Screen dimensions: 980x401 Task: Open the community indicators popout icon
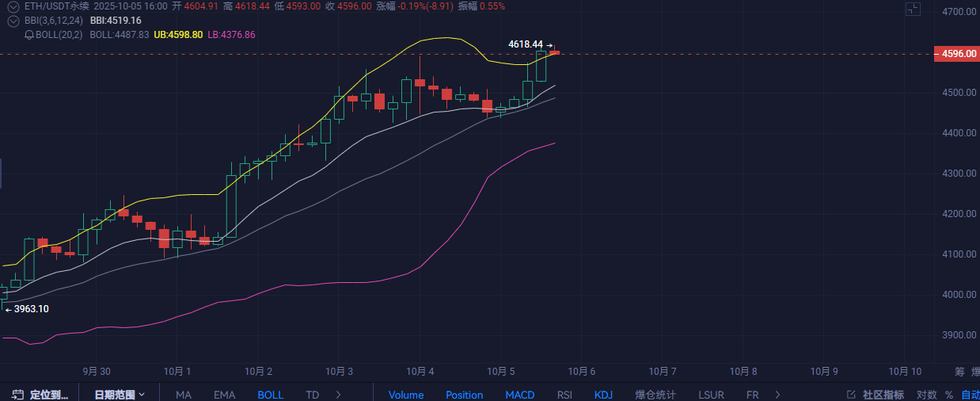[851, 395]
